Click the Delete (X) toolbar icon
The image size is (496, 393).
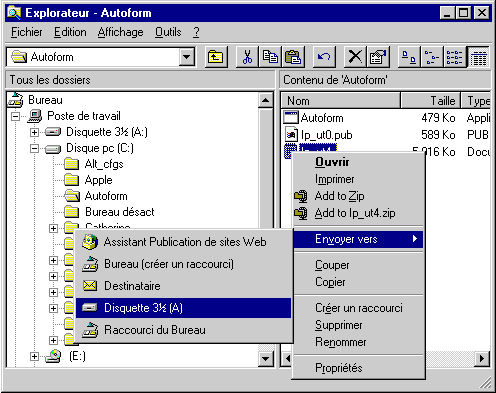pyautogui.click(x=355, y=57)
